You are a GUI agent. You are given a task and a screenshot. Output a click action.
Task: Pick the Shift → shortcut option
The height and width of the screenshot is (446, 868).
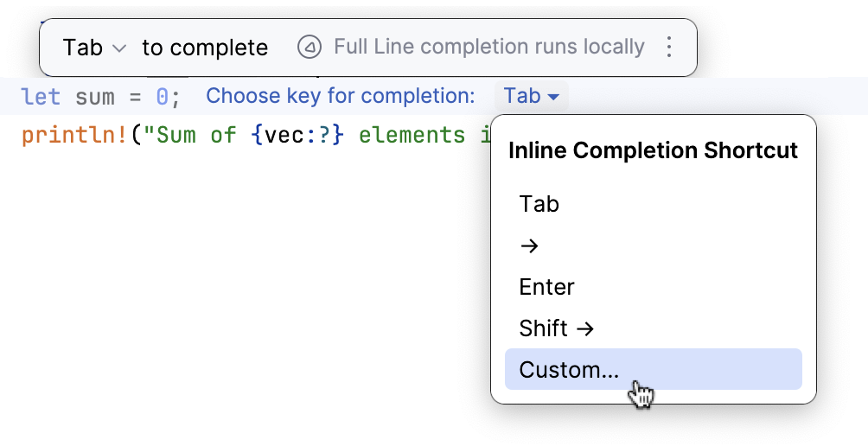click(557, 328)
